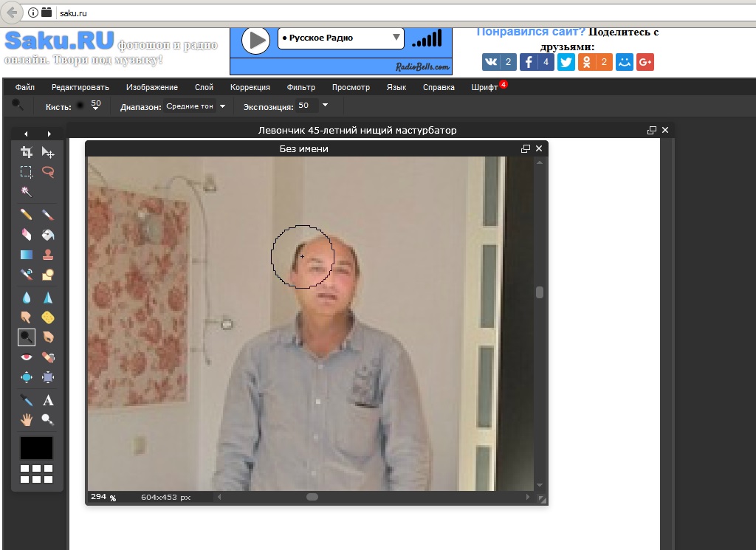Open the Русское Радио station dropdown

341,38
